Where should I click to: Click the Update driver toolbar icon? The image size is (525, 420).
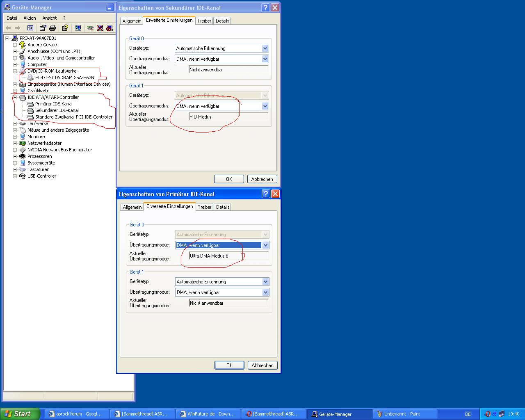(90, 28)
